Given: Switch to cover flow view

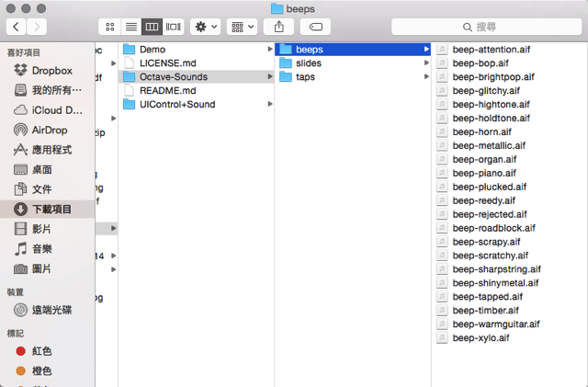Looking at the screenshot, I should pyautogui.click(x=174, y=27).
